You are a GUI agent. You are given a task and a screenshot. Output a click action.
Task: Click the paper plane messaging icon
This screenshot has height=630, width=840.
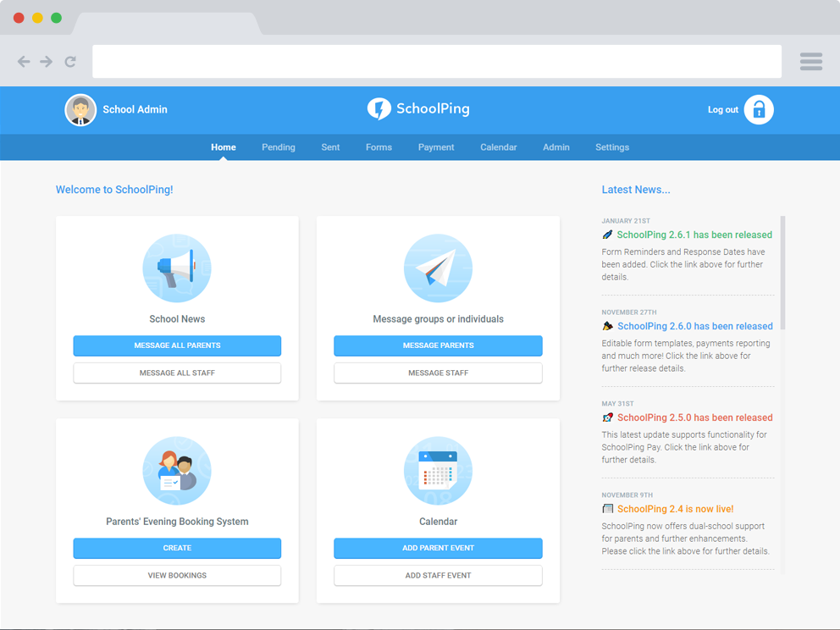tap(439, 268)
